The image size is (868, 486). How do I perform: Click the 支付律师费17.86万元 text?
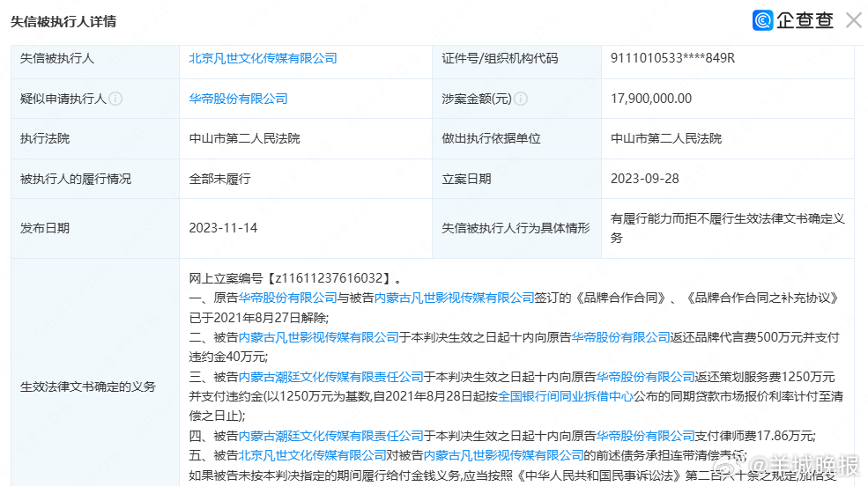(x=755, y=436)
